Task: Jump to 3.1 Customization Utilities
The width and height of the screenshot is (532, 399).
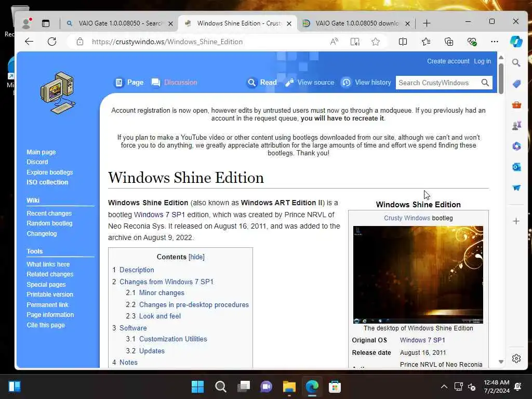Action: coord(173,339)
